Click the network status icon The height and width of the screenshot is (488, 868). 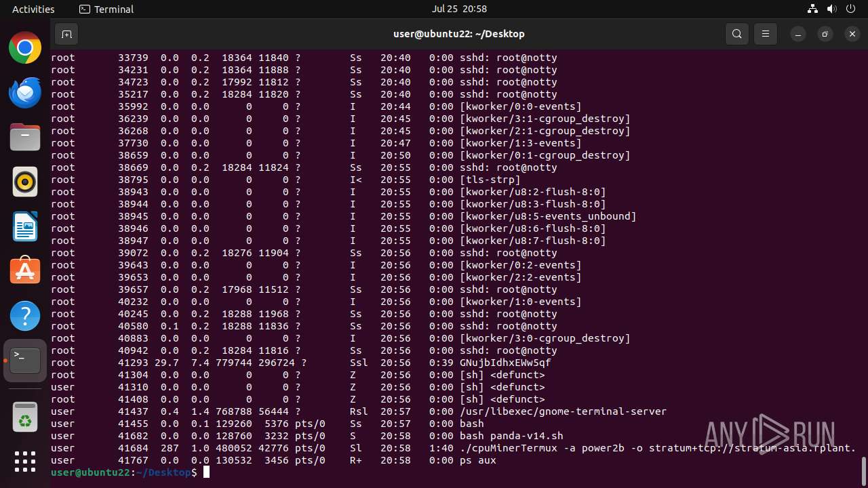coord(812,9)
